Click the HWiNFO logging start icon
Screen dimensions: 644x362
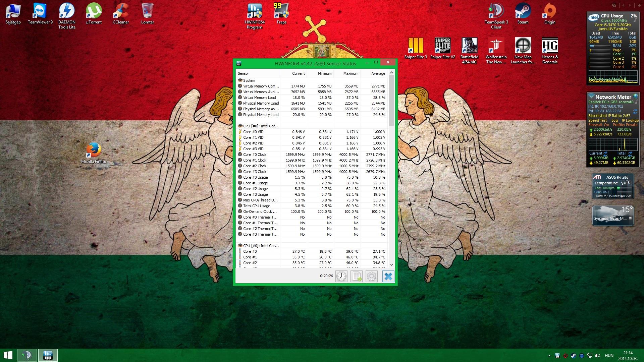click(x=356, y=276)
